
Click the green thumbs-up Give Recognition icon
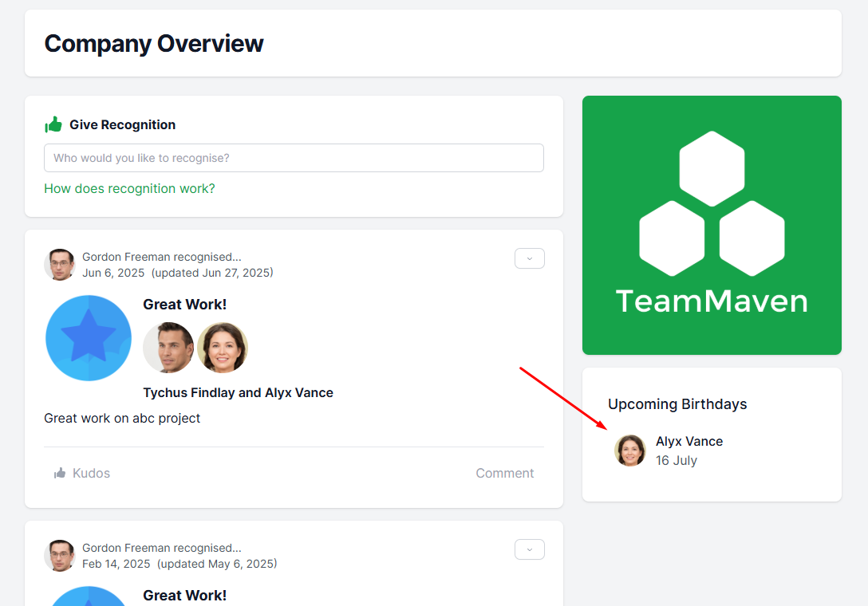coord(53,124)
